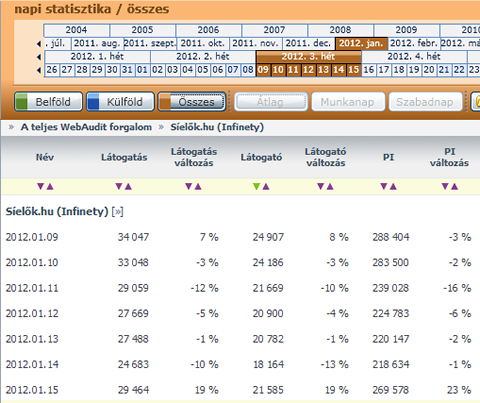Toggle Összes traffic filter
The width and height of the screenshot is (480, 403).
tap(192, 102)
